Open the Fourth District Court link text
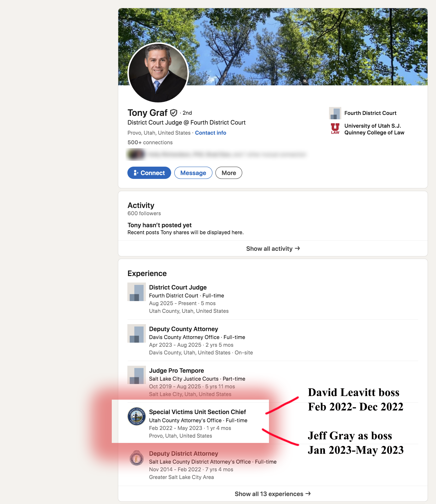 pos(370,113)
